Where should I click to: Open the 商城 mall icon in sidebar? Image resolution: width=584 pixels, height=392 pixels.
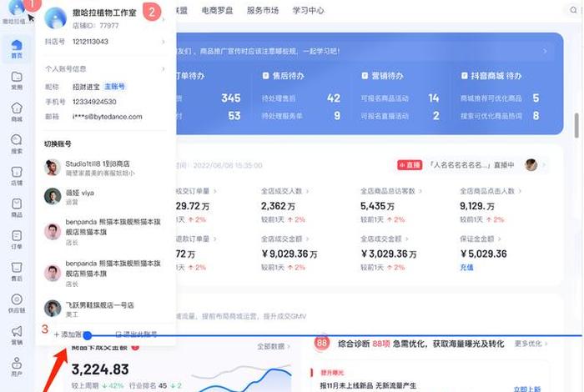17,113
